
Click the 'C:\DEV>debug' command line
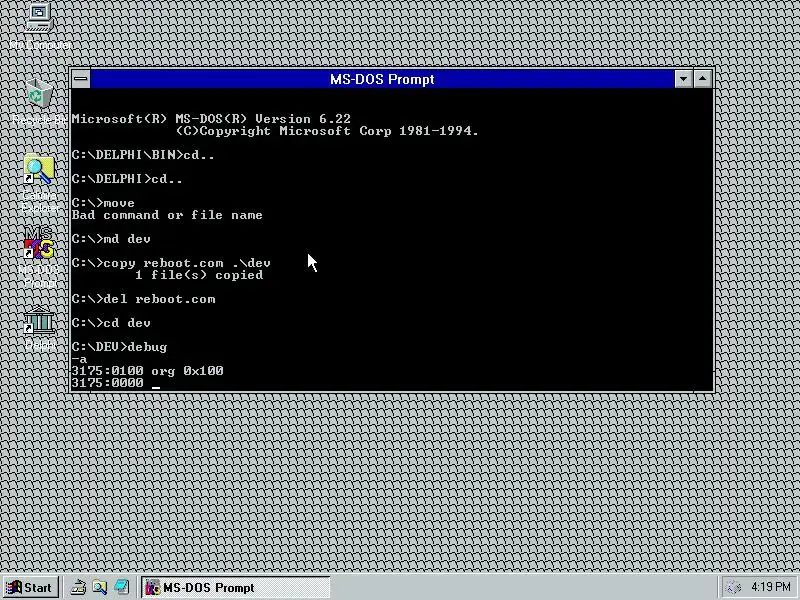coord(119,347)
